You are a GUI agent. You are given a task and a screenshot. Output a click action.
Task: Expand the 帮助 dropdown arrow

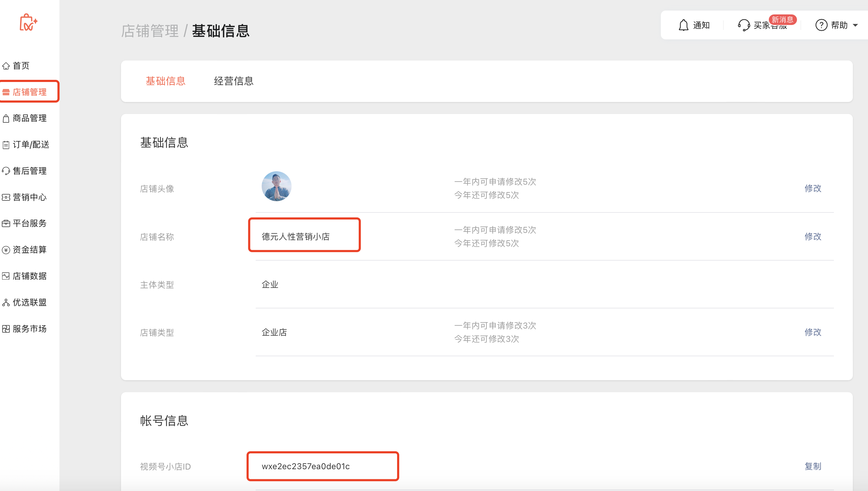pos(856,25)
